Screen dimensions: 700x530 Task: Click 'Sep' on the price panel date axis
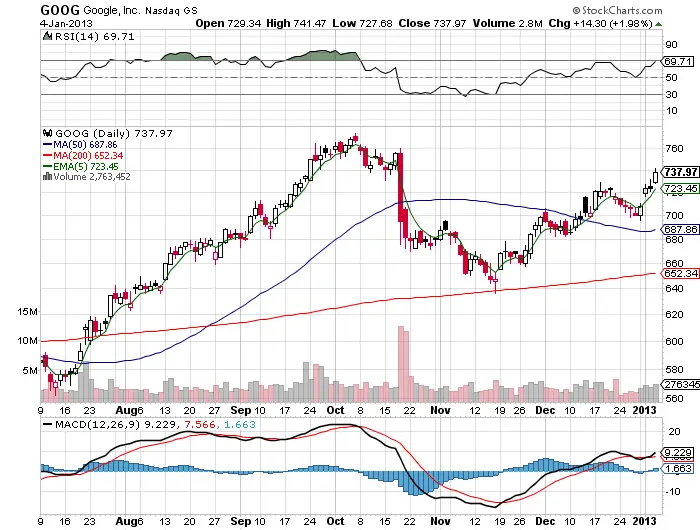point(241,410)
